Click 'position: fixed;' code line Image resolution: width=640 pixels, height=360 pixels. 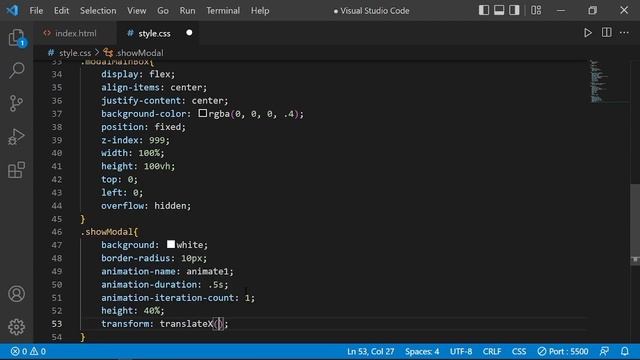(143, 127)
